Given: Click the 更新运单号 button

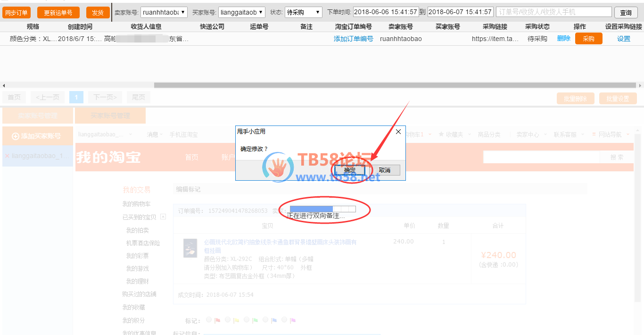Looking at the screenshot, I should pyautogui.click(x=58, y=13).
